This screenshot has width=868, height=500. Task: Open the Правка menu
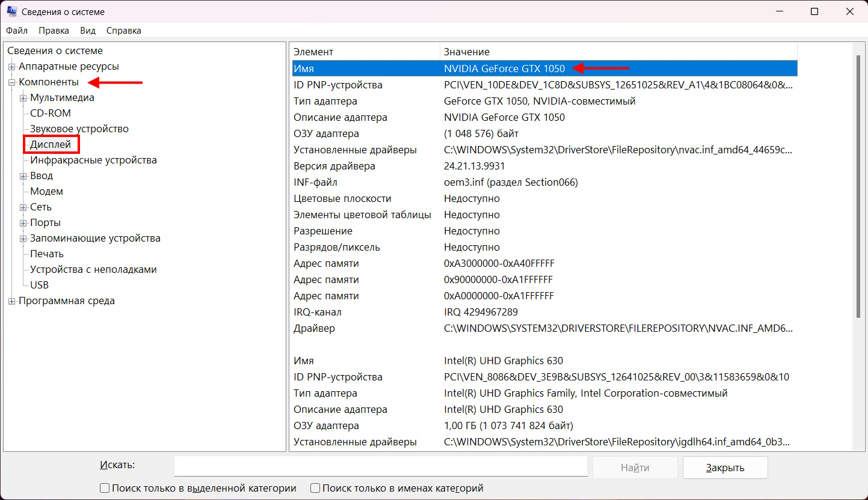coord(54,31)
